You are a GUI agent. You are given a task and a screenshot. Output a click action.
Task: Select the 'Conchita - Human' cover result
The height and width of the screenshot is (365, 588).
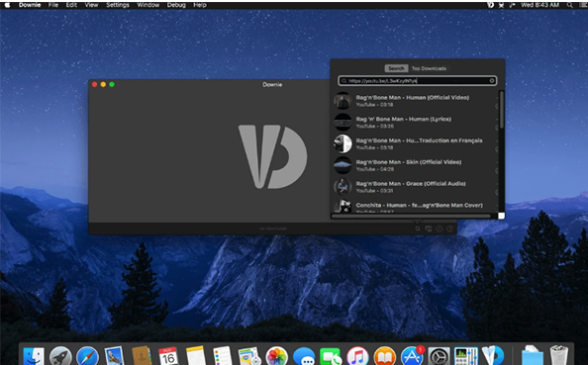(416, 206)
